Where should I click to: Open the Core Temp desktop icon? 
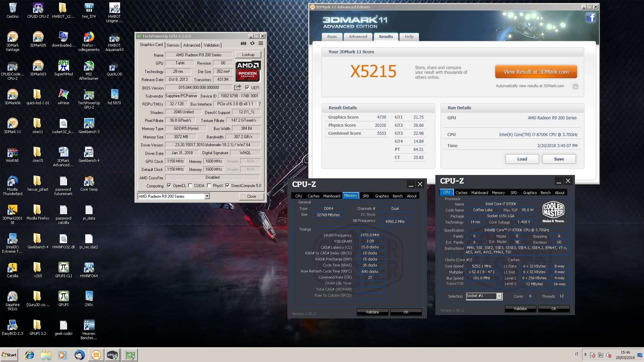pyautogui.click(x=89, y=183)
